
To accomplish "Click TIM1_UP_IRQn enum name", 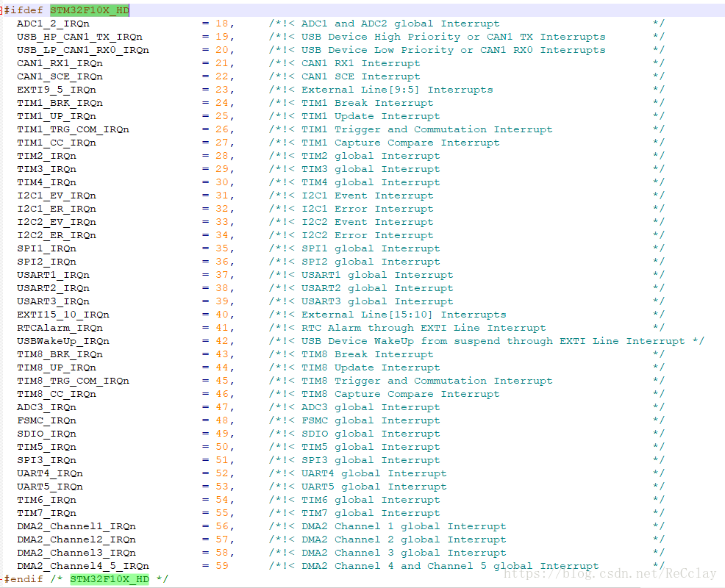I will click(57, 116).
